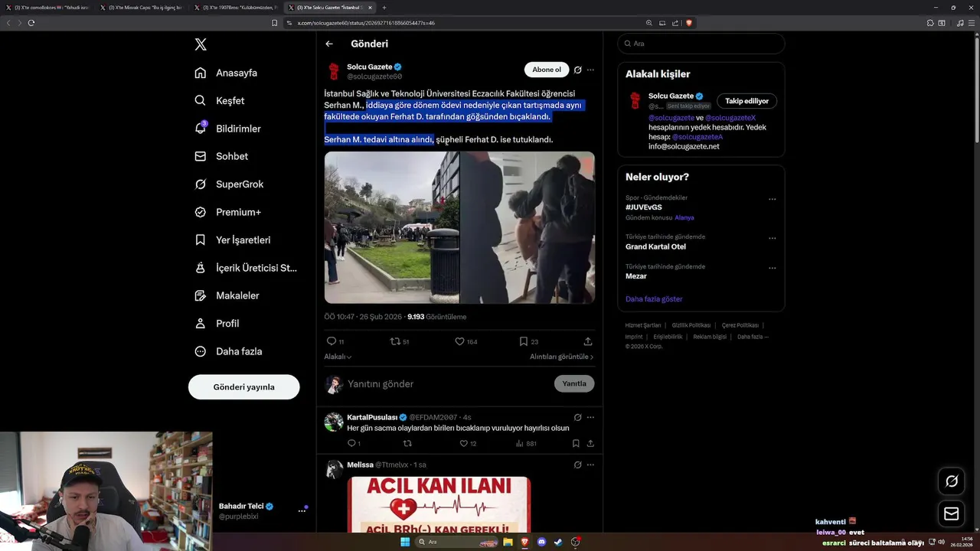Reload the page in browser
This screenshot has width=980, height=551.
(x=31, y=23)
